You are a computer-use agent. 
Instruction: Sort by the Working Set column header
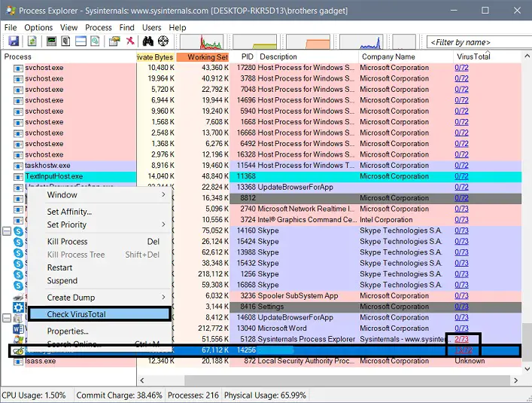point(203,57)
